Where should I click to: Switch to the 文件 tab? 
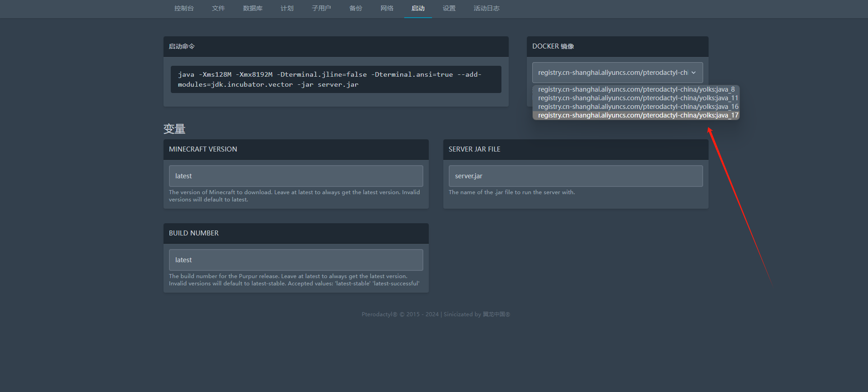218,8
